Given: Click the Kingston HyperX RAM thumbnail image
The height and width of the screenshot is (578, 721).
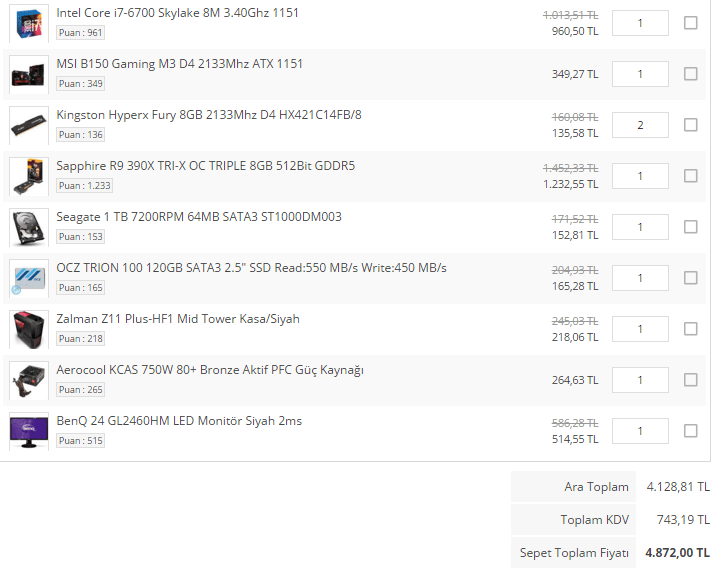Looking at the screenshot, I should tap(28, 125).
